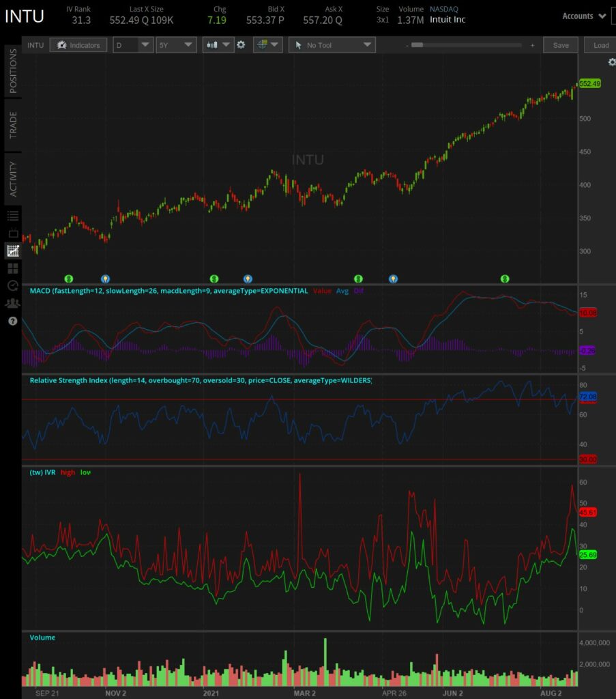Viewport: 616px width, 699px height.
Task: Click the green 25.69 IVR low tag
Action: tap(588, 554)
